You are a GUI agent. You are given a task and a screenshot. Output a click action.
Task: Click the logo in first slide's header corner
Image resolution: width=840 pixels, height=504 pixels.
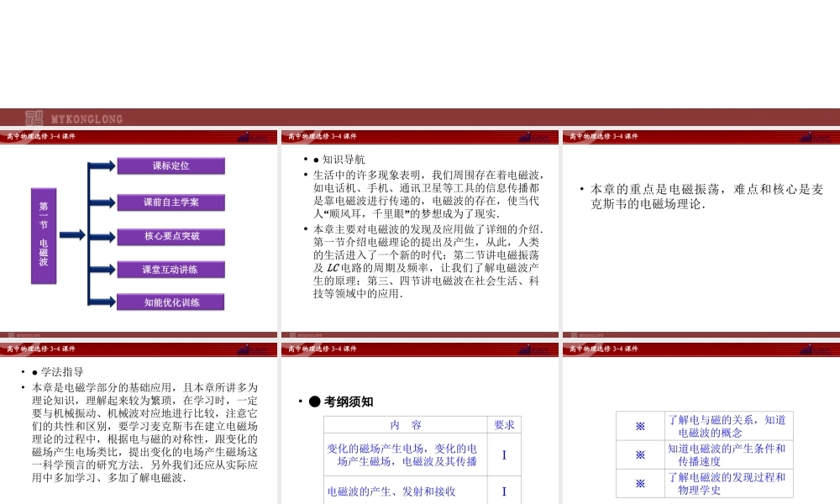point(252,137)
